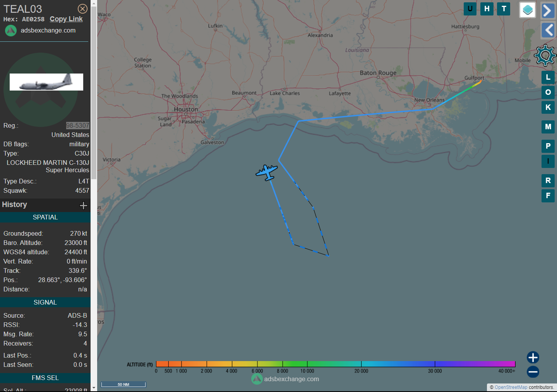557x392 pixels.
Task: Click the Copy Link hyperlink
Action: [x=66, y=19]
